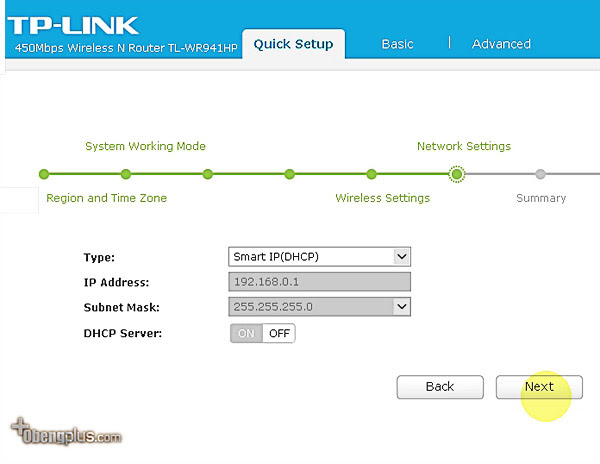Click the gray Summary step dot
The width and height of the screenshot is (600, 464).
540,174
